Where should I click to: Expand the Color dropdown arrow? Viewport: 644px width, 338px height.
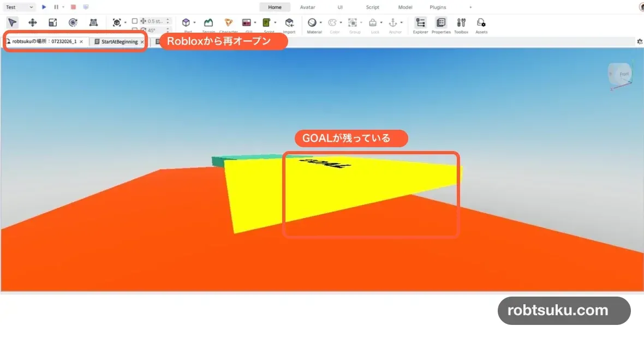pyautogui.click(x=341, y=22)
